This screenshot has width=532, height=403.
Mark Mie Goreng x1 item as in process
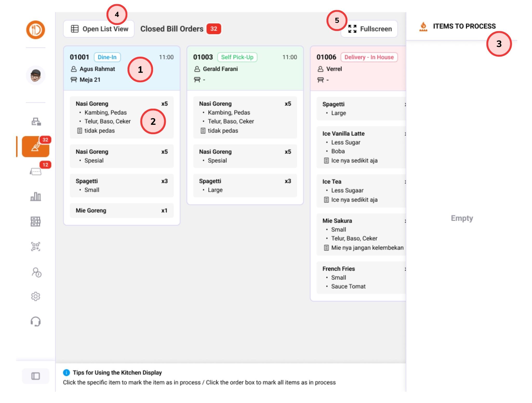click(x=121, y=210)
